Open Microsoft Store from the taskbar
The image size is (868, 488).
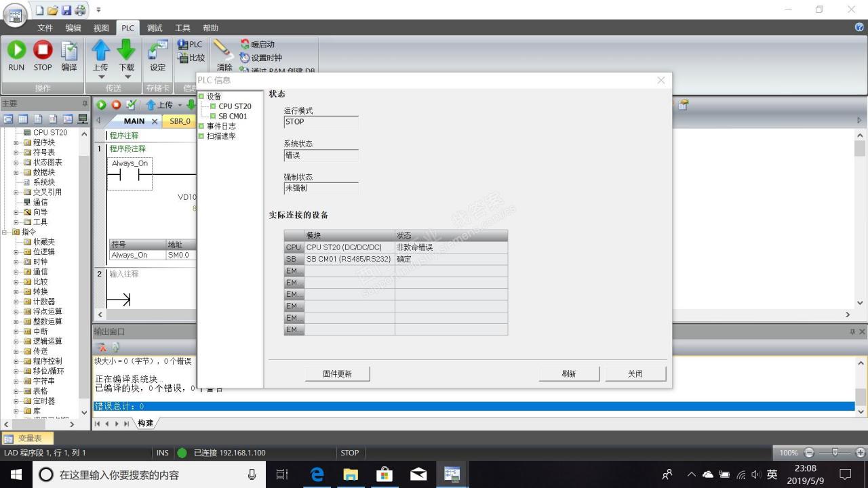tap(384, 474)
